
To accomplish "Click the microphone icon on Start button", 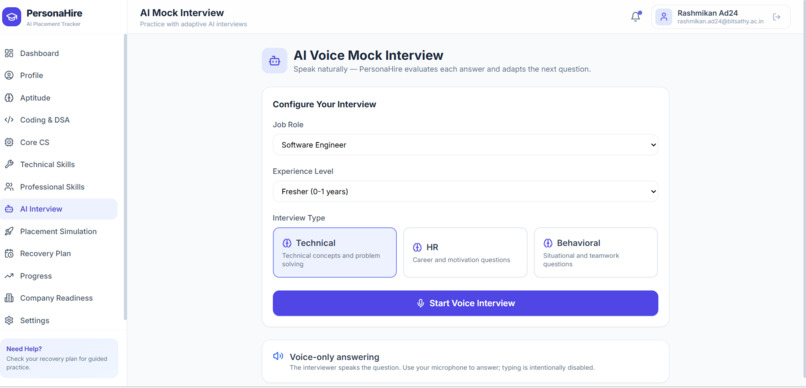I will pos(420,303).
